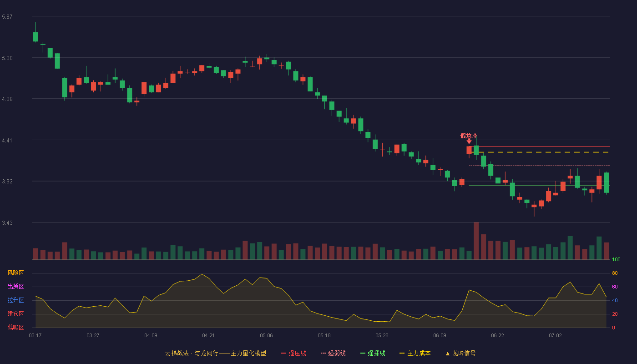Toggle the 强压线 legend entry
This screenshot has height=364, width=637.
(x=294, y=353)
